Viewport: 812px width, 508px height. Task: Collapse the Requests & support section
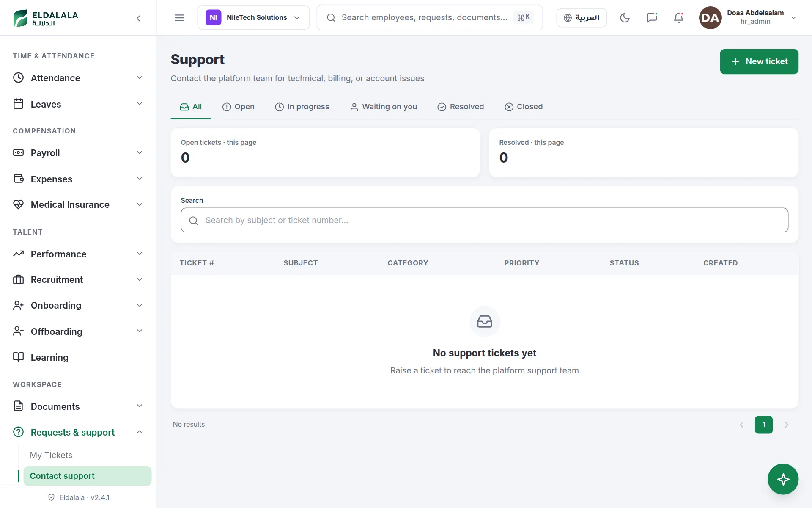(x=139, y=432)
